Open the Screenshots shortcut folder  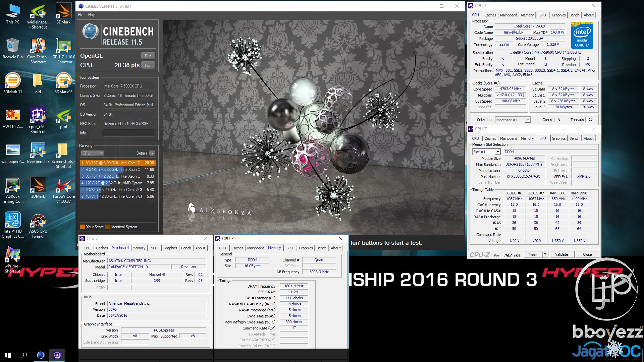tap(63, 156)
